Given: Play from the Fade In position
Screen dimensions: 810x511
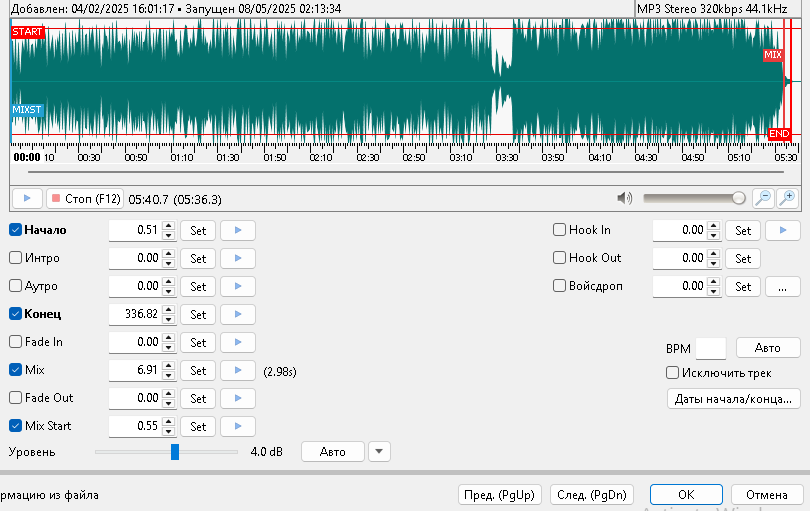Looking at the screenshot, I should point(238,342).
